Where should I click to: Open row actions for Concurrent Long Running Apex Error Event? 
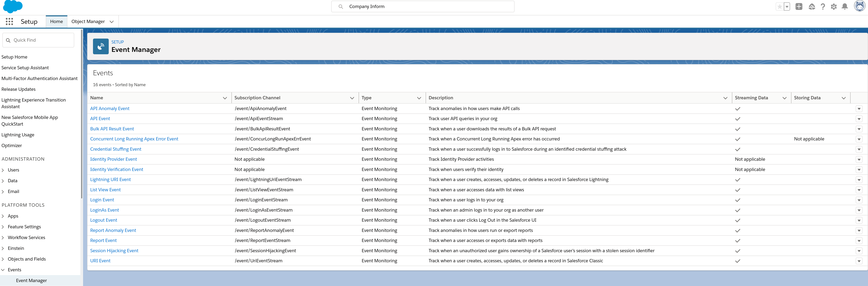pyautogui.click(x=859, y=139)
